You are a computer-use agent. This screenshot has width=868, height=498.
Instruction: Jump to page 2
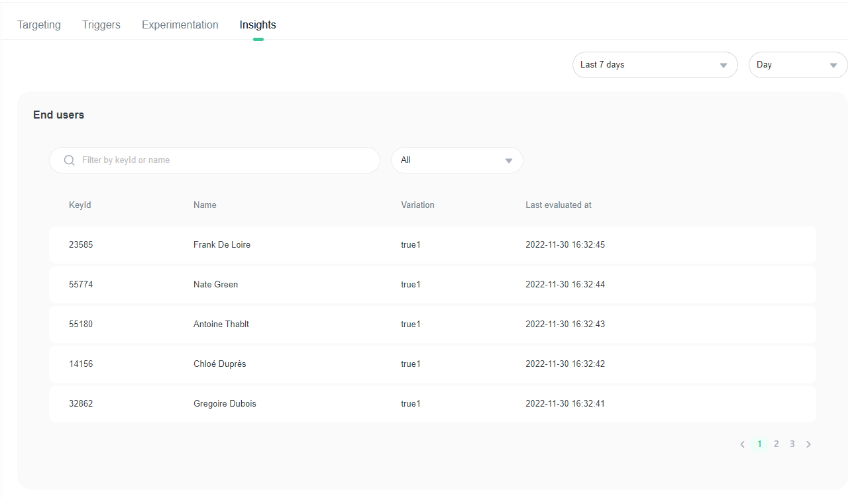click(x=776, y=444)
